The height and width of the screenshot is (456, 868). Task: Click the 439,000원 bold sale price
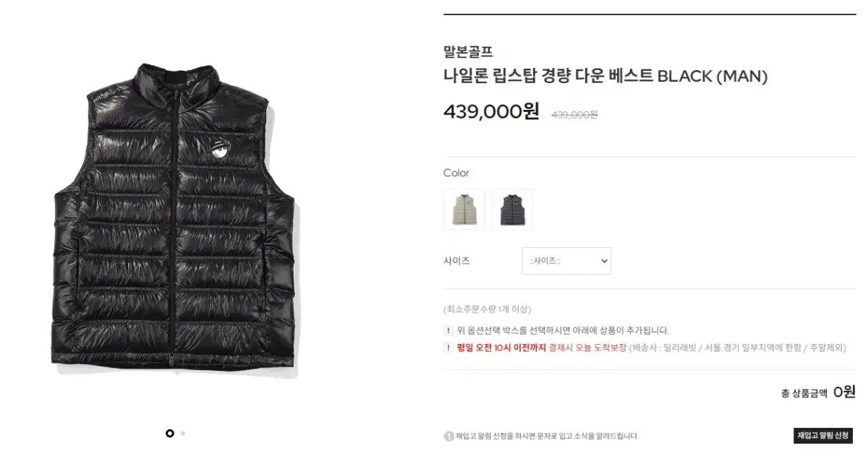(x=491, y=111)
